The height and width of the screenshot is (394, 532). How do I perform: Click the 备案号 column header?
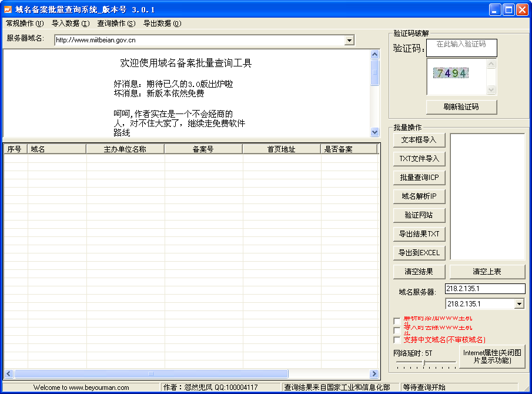(x=203, y=149)
